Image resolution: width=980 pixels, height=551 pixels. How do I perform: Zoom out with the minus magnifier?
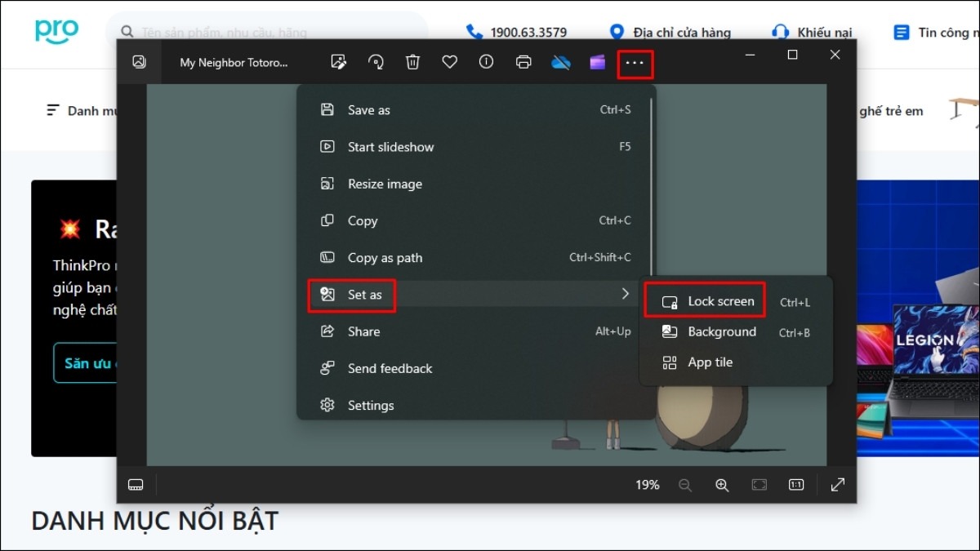point(685,485)
